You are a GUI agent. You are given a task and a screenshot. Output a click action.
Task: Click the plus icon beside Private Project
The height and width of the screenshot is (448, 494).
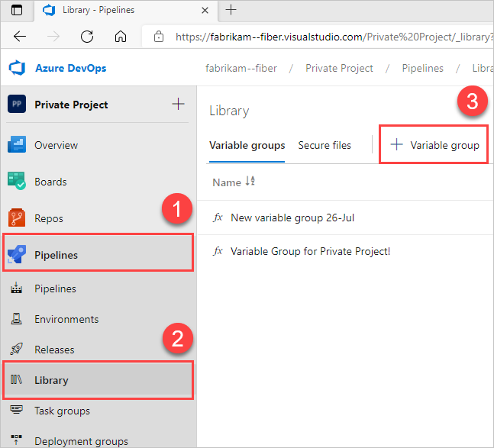pos(178,104)
